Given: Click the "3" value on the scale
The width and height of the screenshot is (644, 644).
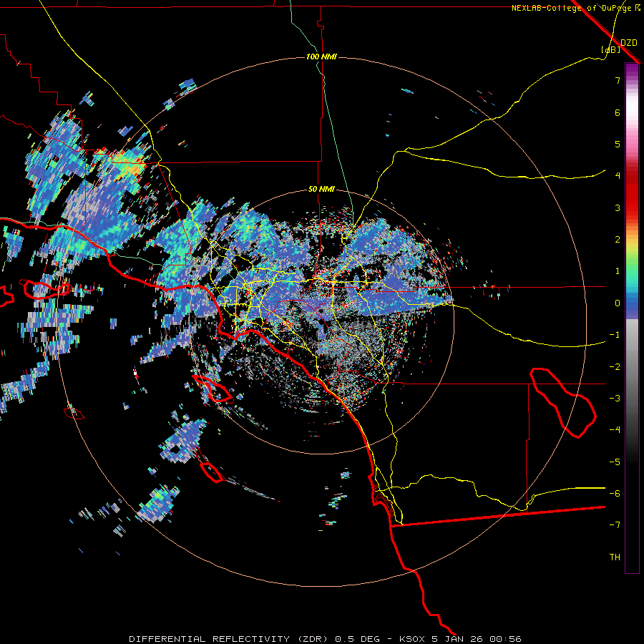Looking at the screenshot, I should point(618,208).
